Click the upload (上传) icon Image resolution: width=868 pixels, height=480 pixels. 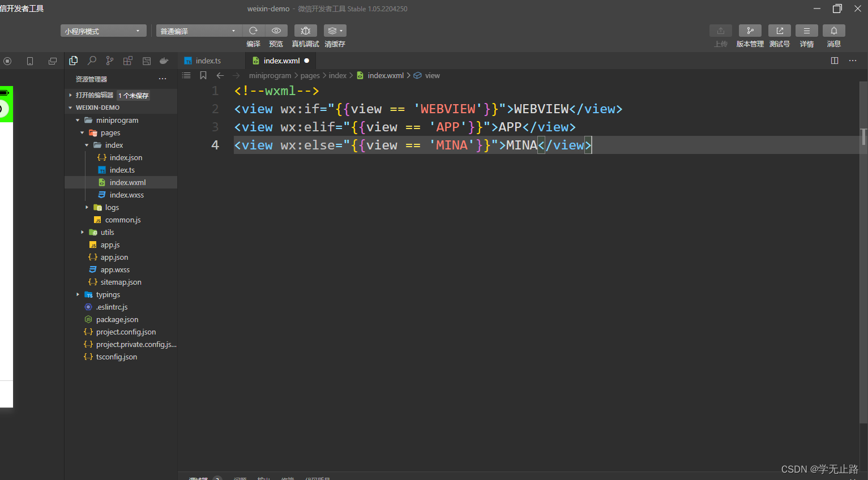coord(721,31)
